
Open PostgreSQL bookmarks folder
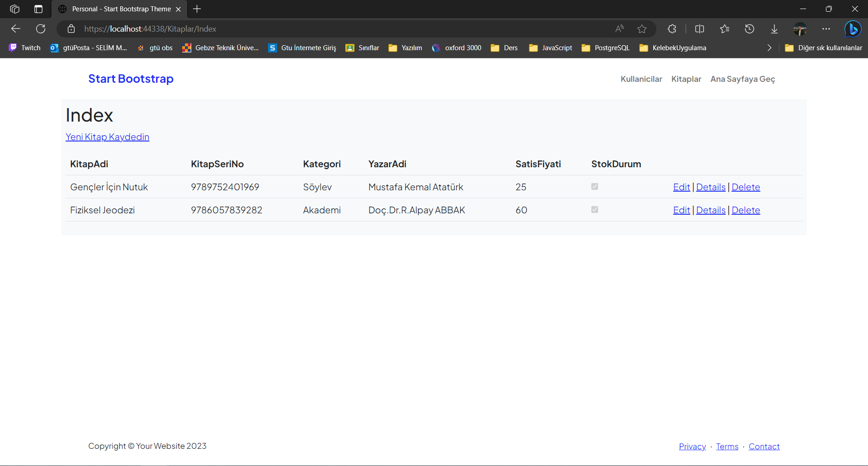click(x=605, y=48)
